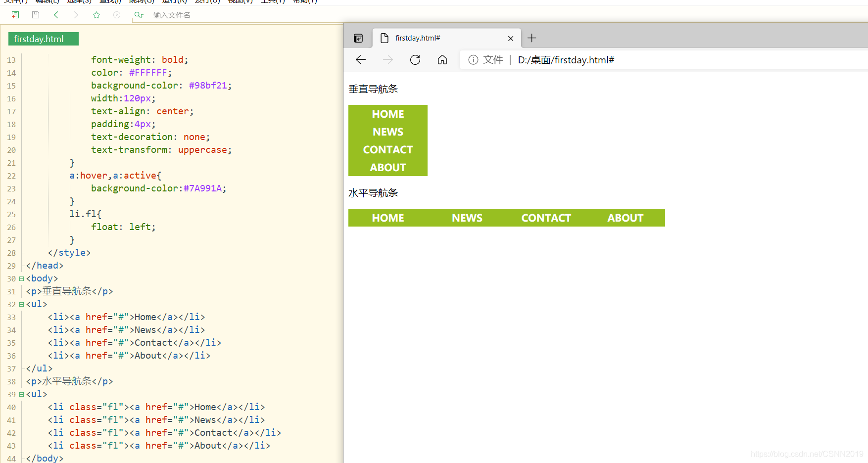Click the star bookmark icon in the toolbar

click(96, 15)
